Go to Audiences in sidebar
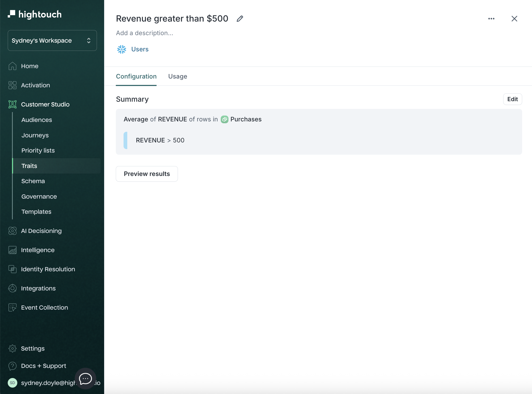Viewport: 532px width, 394px height. (x=37, y=120)
